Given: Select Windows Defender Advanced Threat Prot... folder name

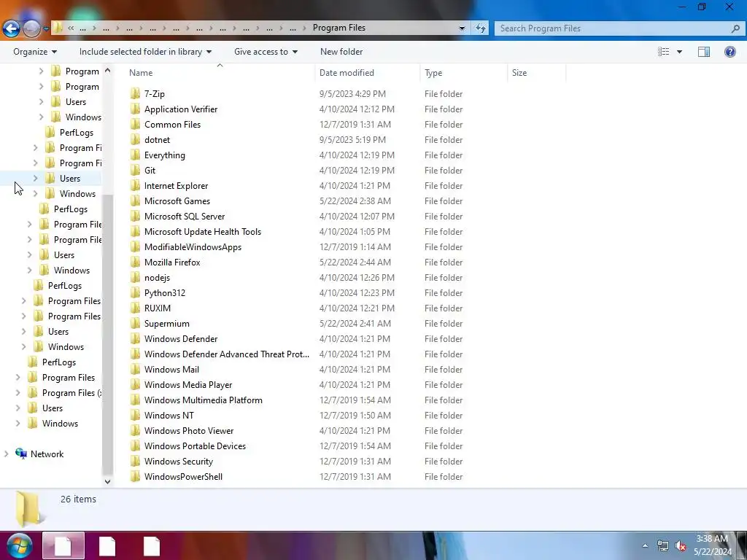Looking at the screenshot, I should pos(227,354).
